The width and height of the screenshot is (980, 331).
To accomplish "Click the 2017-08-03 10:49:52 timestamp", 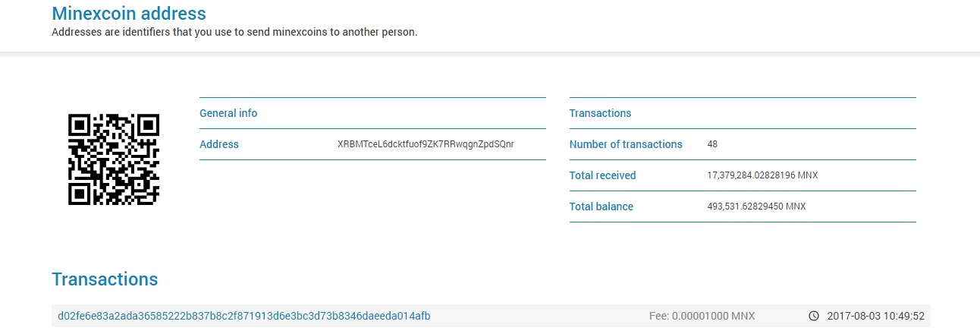I will (x=875, y=316).
